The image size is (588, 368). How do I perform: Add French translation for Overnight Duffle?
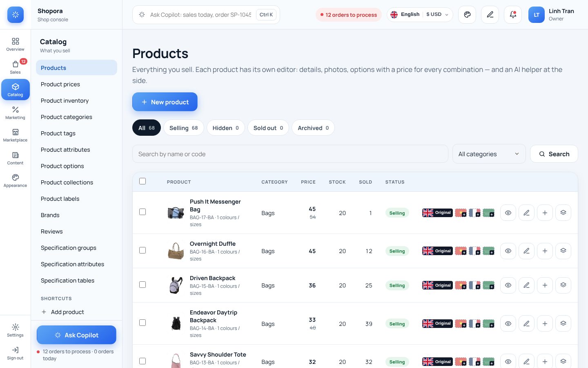474,251
